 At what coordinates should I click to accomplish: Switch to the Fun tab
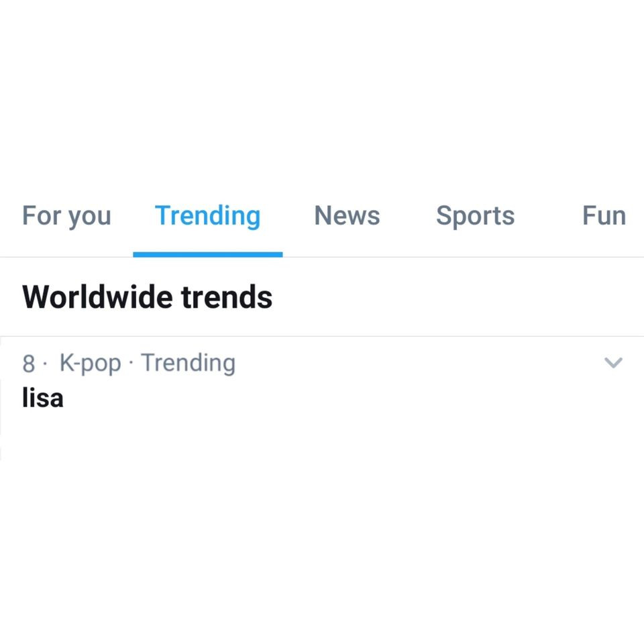pyautogui.click(x=603, y=215)
